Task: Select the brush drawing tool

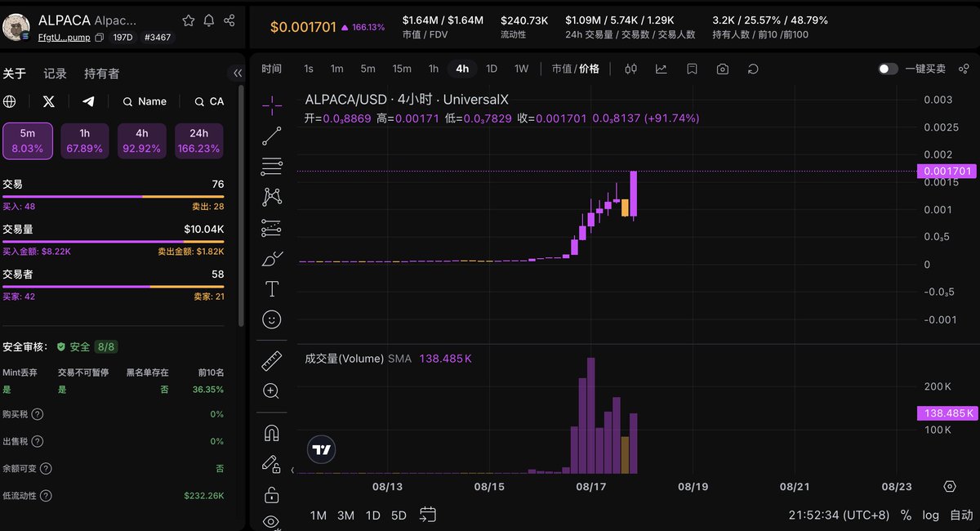Action: point(271,259)
